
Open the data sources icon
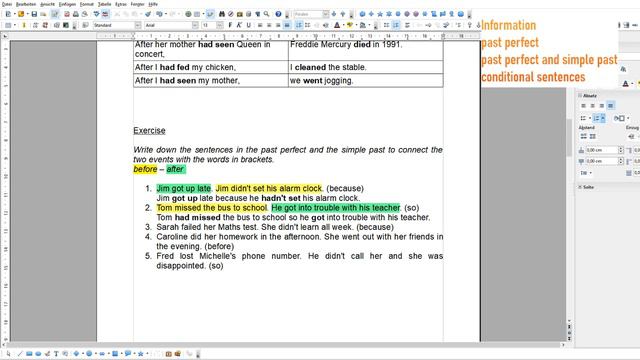(249, 14)
